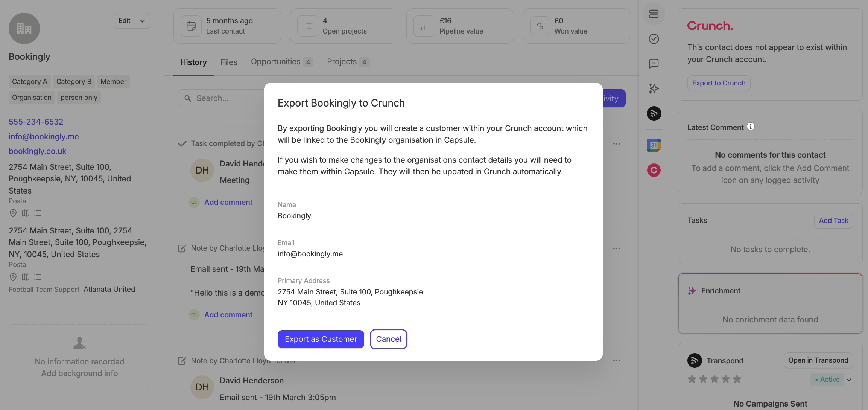The width and height of the screenshot is (868, 410).
Task: Click the Organisation tag
Action: pos(32,98)
